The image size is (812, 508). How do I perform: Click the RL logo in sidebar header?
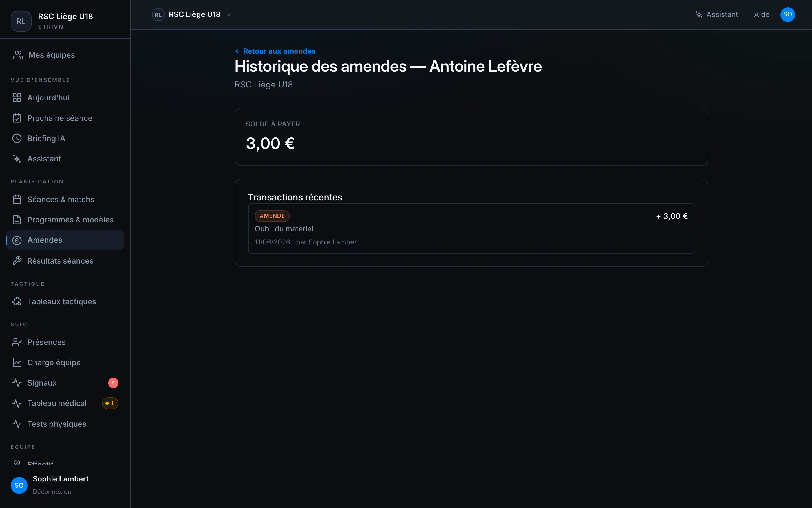point(21,21)
